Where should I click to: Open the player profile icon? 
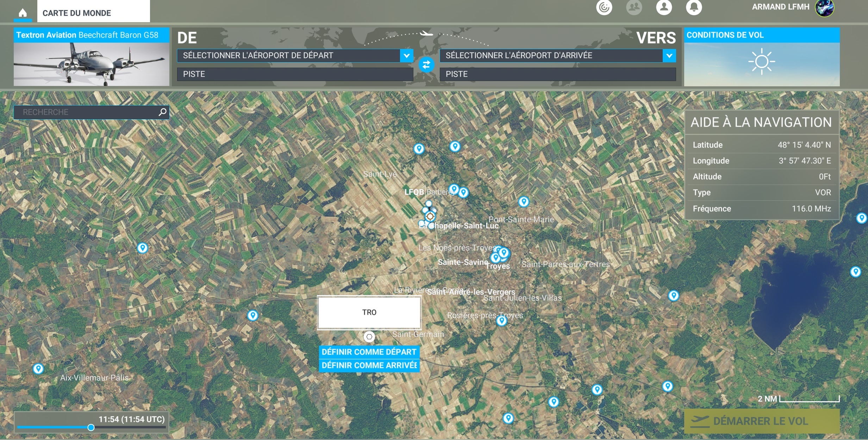click(664, 7)
